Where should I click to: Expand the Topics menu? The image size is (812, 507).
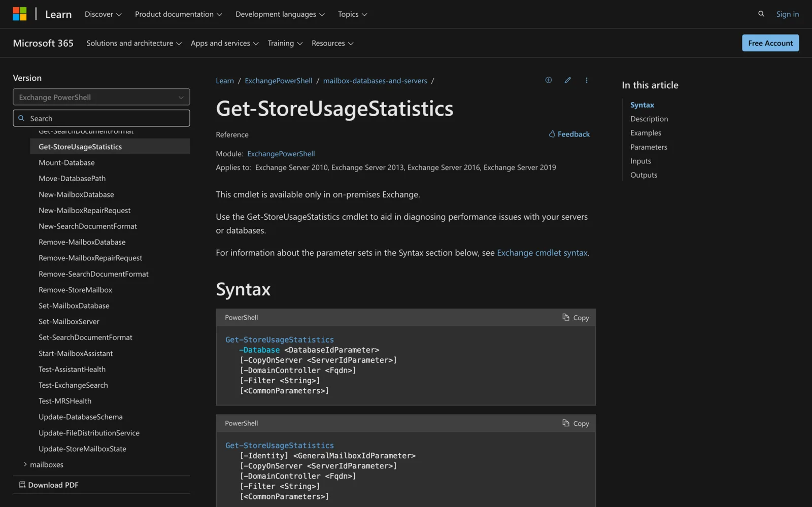click(x=352, y=14)
